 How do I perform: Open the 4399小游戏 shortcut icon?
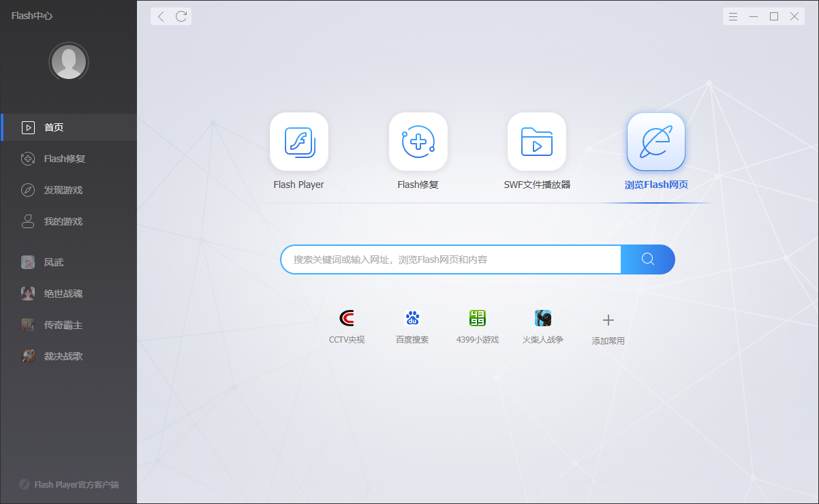click(478, 318)
